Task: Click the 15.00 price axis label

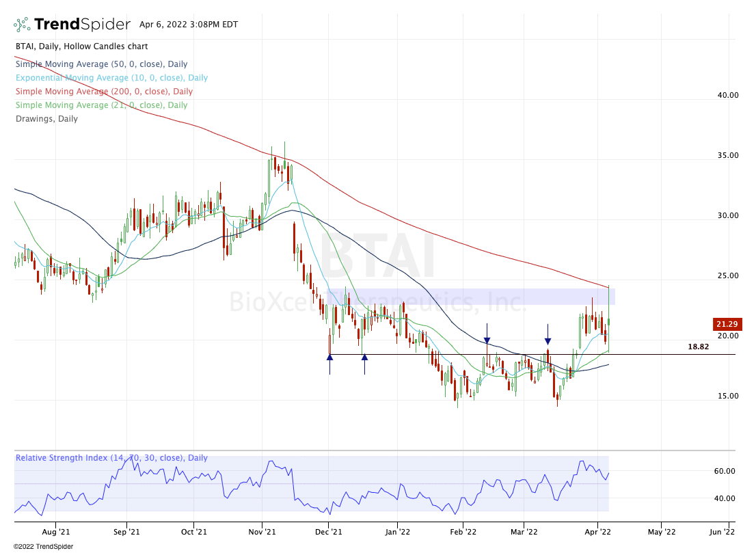Action: point(727,396)
